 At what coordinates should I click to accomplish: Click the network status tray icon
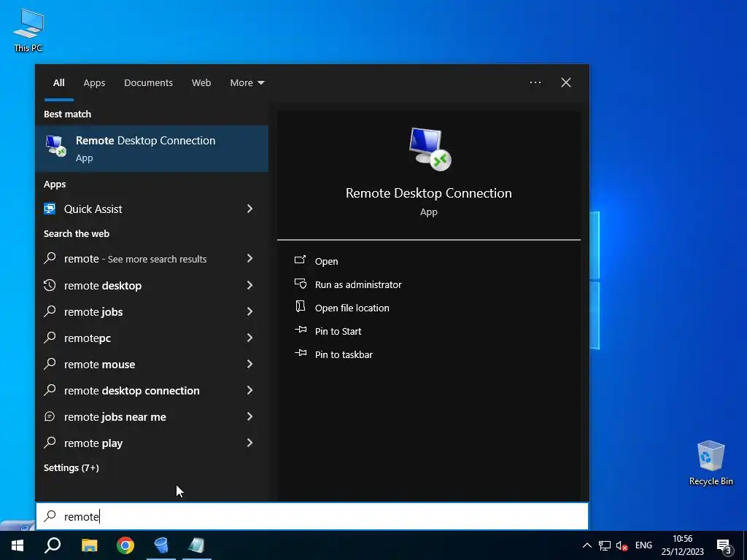click(605, 545)
